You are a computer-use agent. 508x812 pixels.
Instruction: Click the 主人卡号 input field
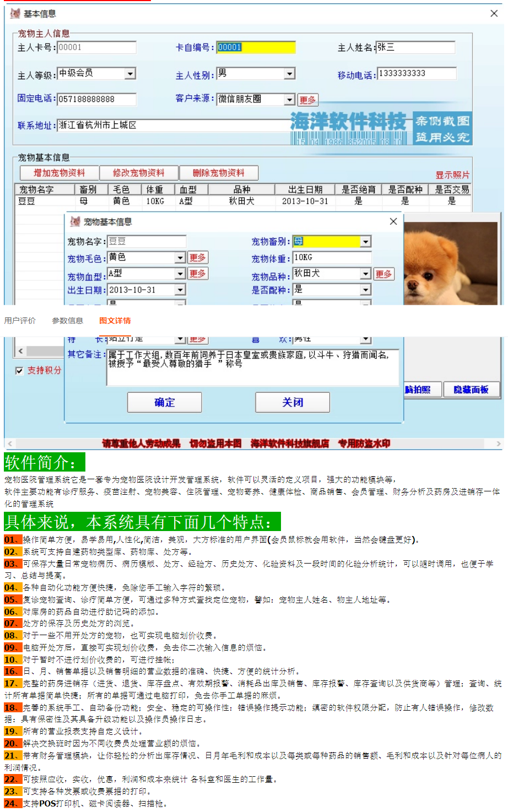(x=96, y=48)
